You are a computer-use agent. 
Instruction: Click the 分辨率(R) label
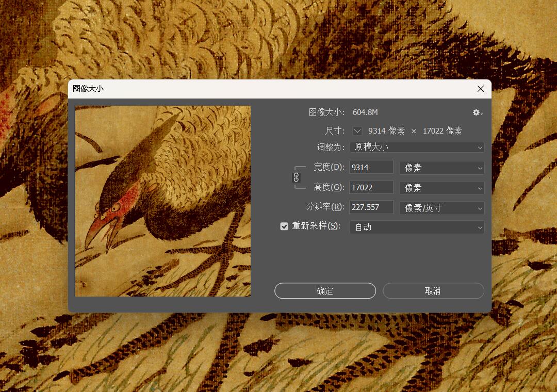coord(325,207)
